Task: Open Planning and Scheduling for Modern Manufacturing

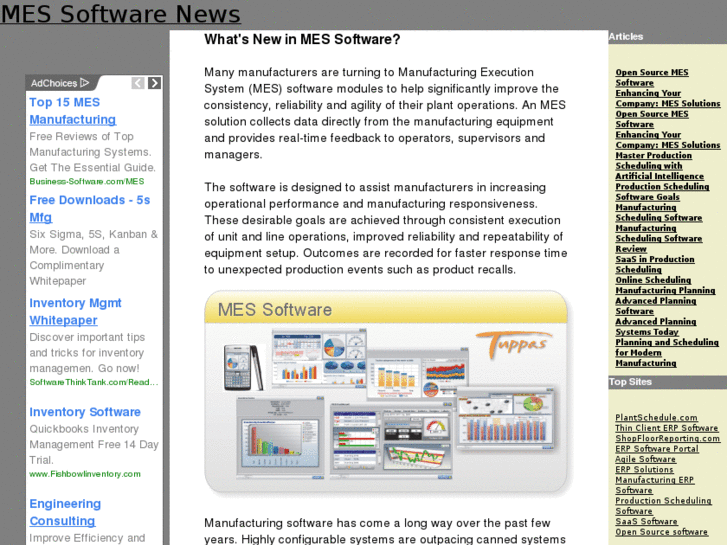Action: click(667, 353)
